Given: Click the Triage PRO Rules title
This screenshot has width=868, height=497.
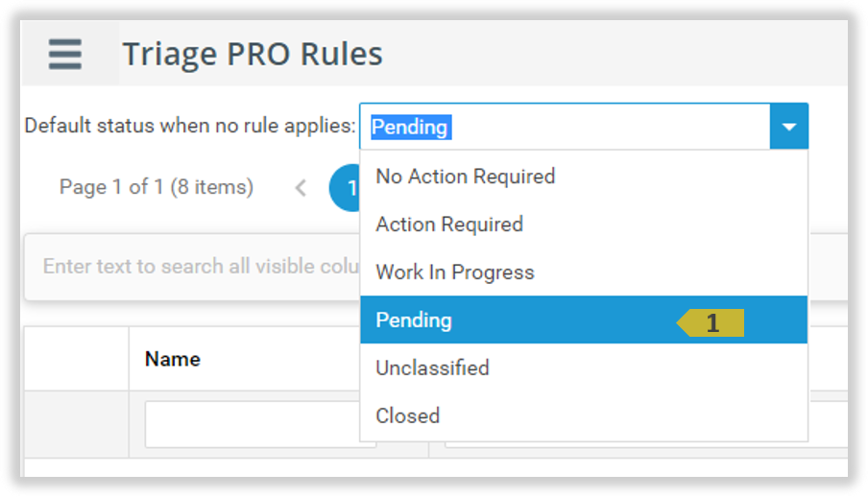Looking at the screenshot, I should (x=253, y=54).
